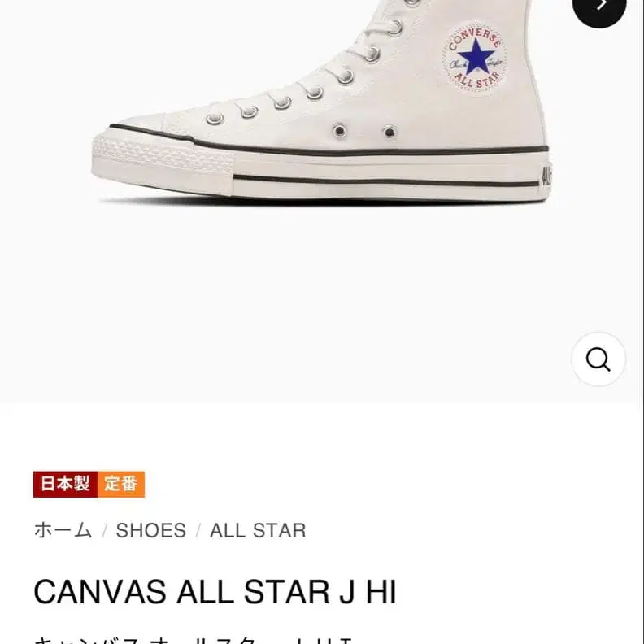
Task: Click the blue star in the logo
Action: [475, 57]
